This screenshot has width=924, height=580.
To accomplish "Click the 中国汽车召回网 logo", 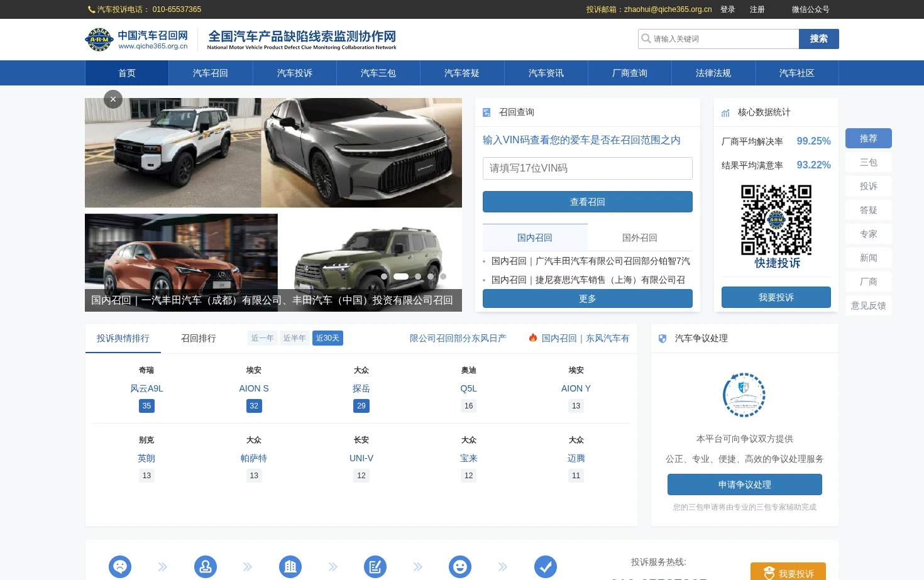I will [x=136, y=40].
